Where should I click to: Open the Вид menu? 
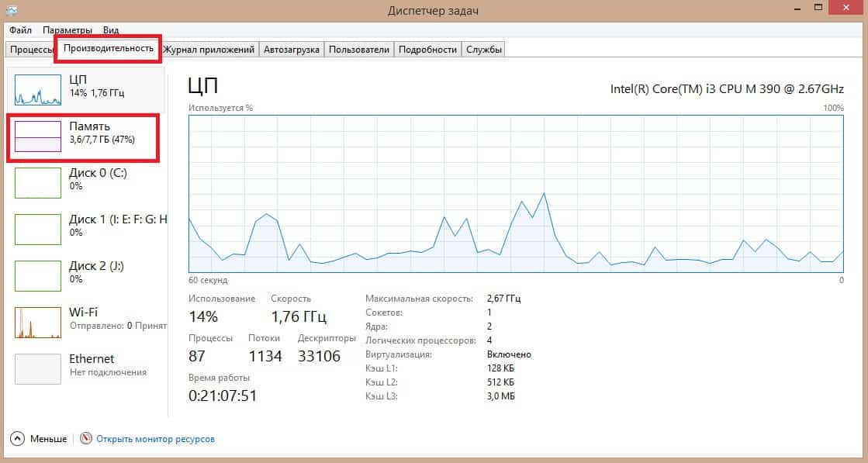[111, 30]
